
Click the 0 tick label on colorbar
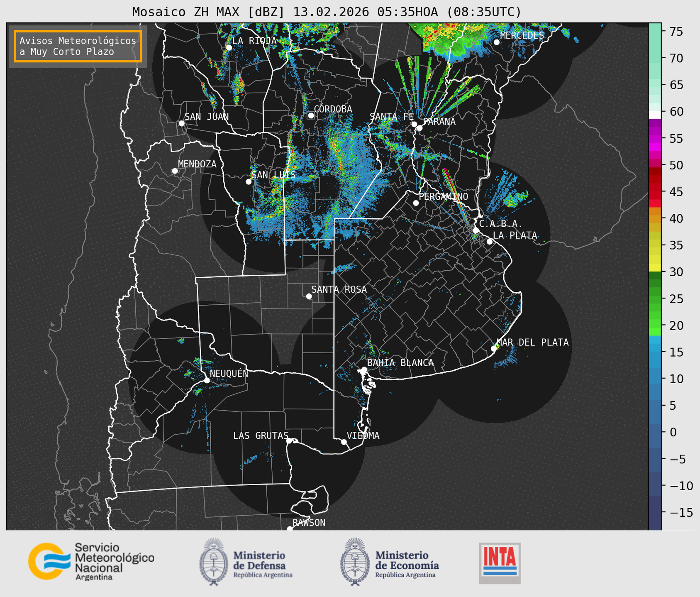coord(673,432)
